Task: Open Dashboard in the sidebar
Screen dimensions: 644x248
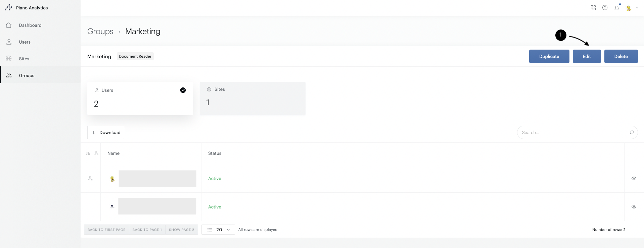Action: 30,25
